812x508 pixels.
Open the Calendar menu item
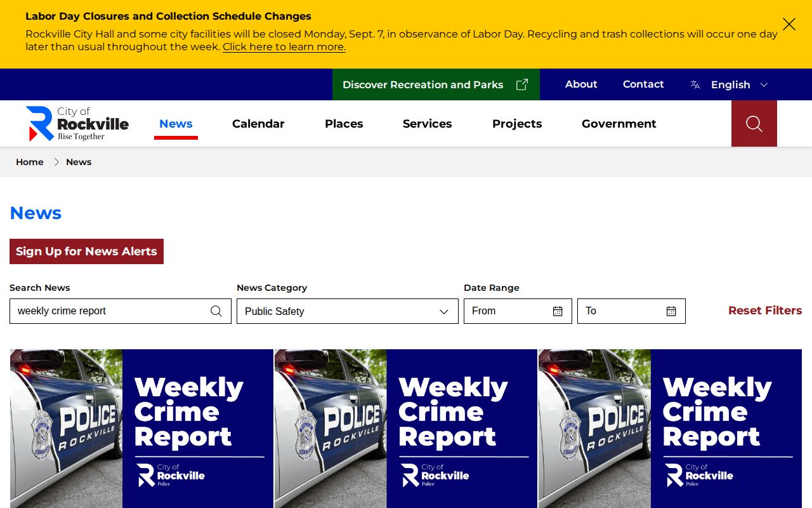(x=258, y=124)
